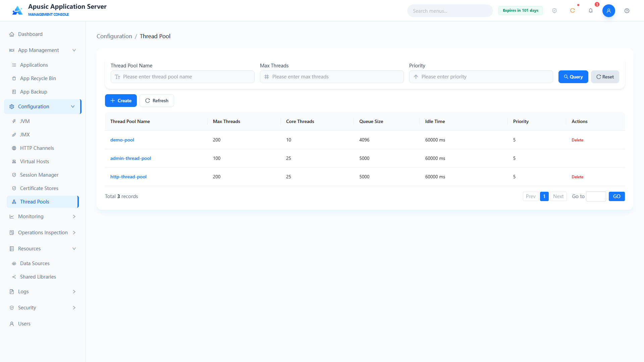Click the Certificate Stores icon

pos(14,188)
